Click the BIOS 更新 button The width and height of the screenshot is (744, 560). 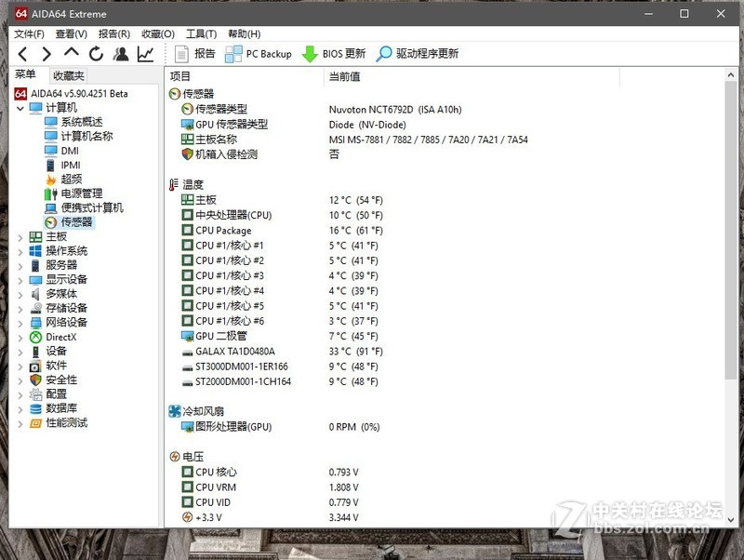click(334, 54)
